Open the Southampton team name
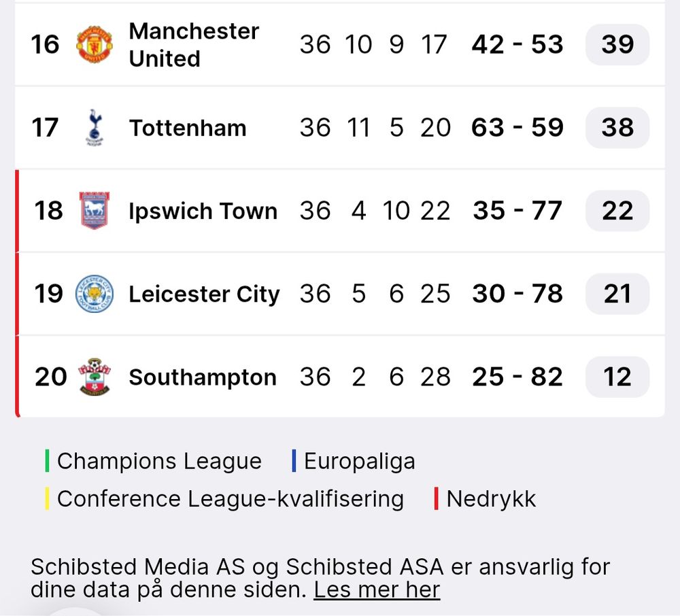This screenshot has width=680, height=616. coord(203,377)
